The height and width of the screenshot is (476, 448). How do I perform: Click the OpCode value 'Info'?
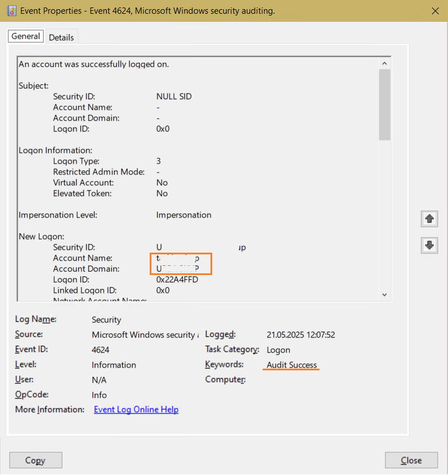click(99, 395)
